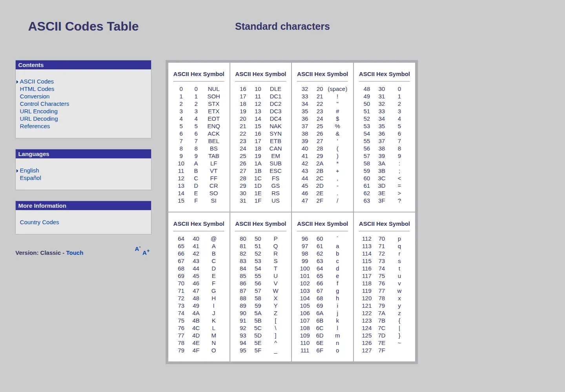Open the URL Encoding link
The image size is (565, 392).
tap(39, 111)
